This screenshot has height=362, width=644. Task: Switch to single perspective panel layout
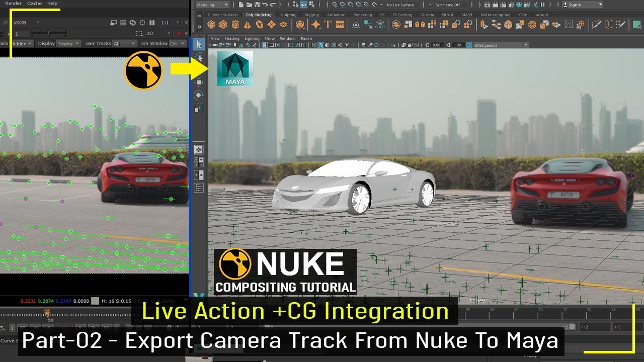199,149
